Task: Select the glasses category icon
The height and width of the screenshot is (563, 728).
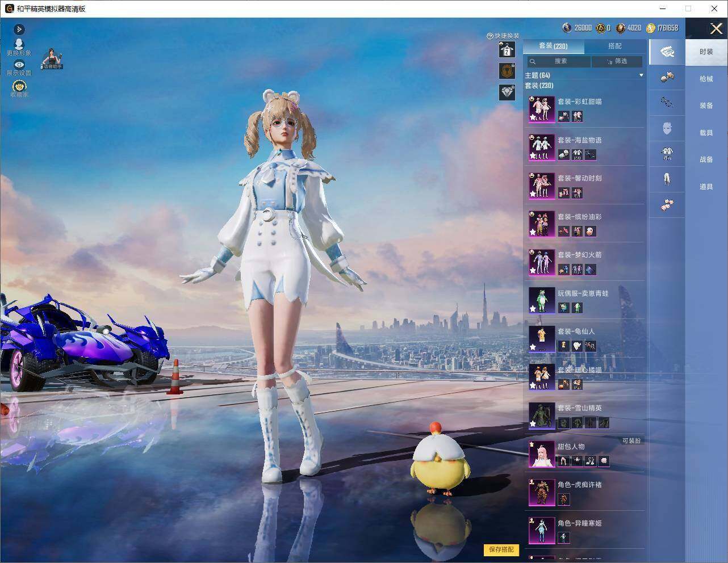Action: (667, 103)
